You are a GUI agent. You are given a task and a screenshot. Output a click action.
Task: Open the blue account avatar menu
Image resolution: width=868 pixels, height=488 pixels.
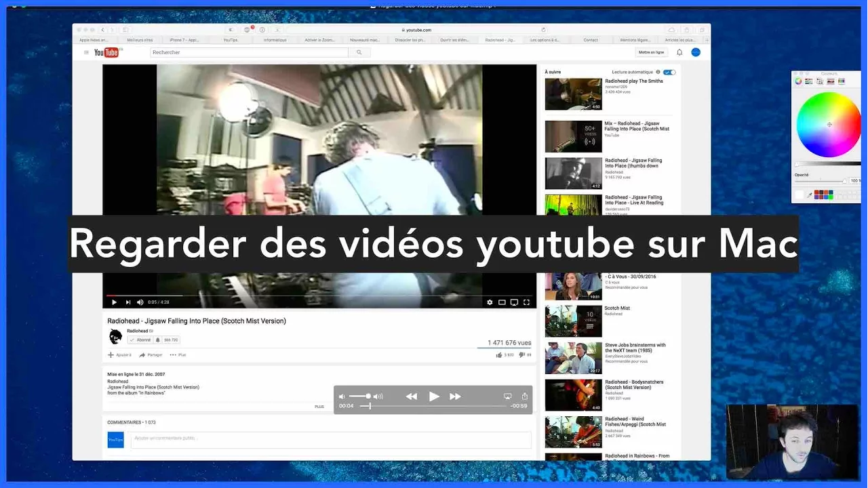coord(696,52)
